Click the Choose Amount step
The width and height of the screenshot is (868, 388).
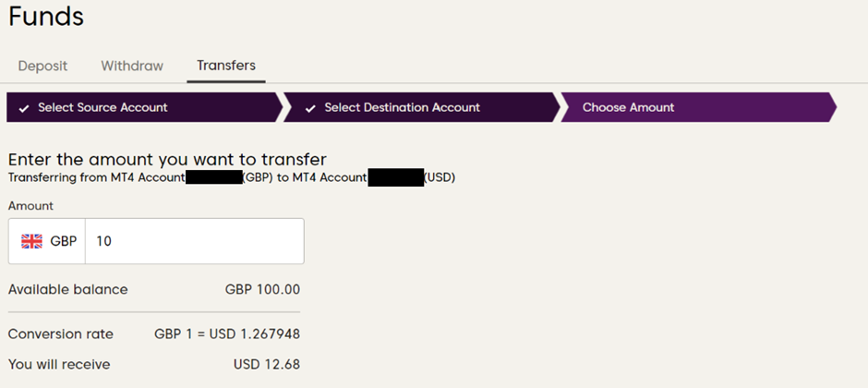point(628,107)
